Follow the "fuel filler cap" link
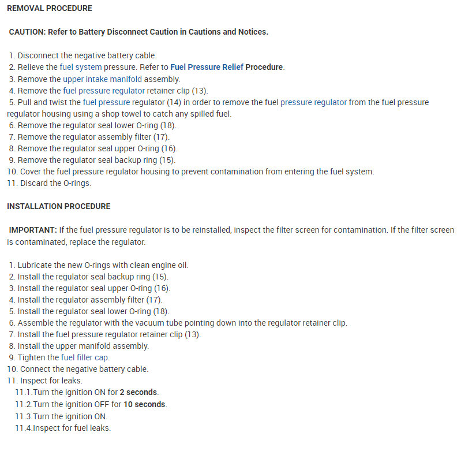This screenshot has width=476, height=451. tap(85, 357)
